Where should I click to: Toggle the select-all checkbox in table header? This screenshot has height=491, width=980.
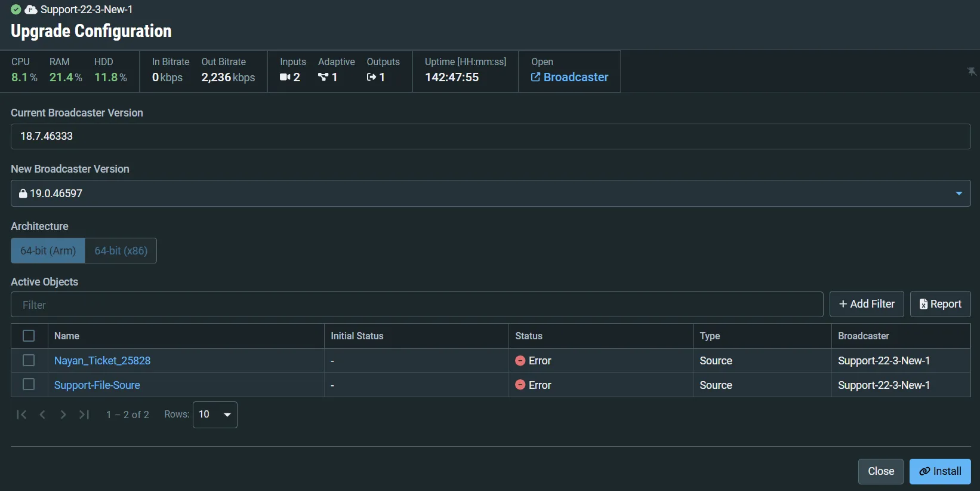pos(29,336)
